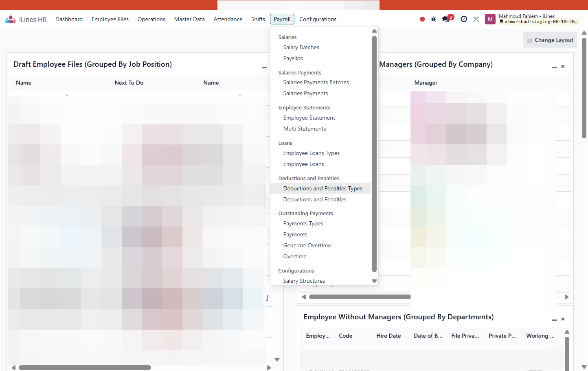This screenshot has width=588, height=371.
Task: Open the activities clock icon
Action: point(464,19)
